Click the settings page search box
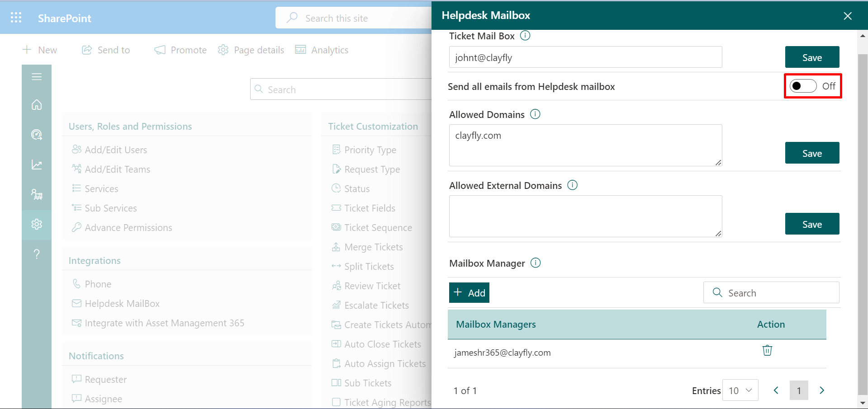This screenshot has height=409, width=868. (x=341, y=89)
